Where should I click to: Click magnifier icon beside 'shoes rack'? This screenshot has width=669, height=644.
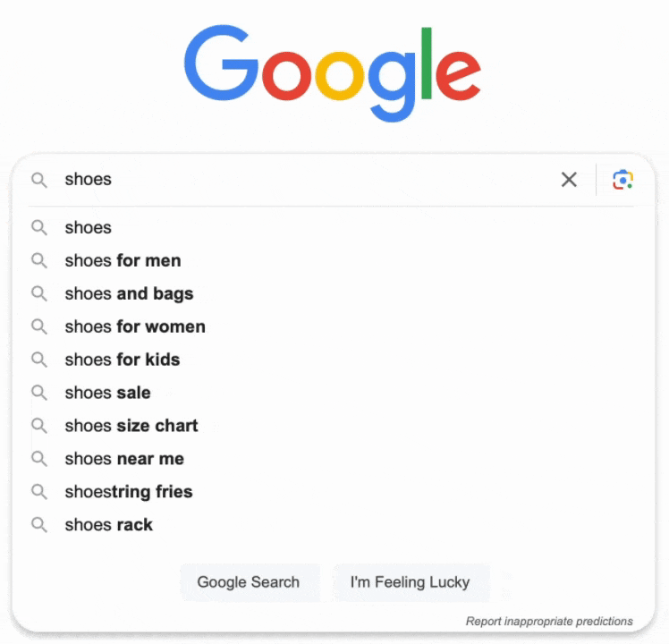click(39, 524)
